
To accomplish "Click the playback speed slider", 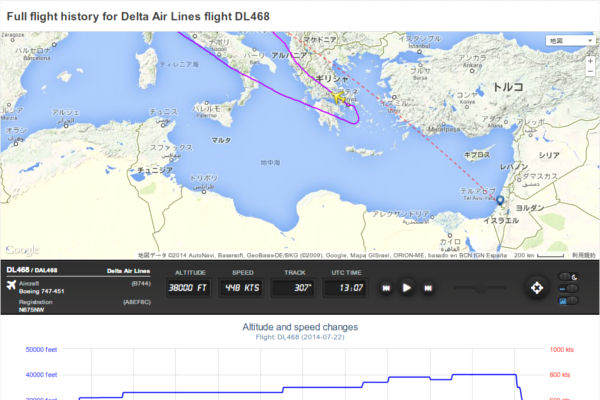I will (480, 288).
